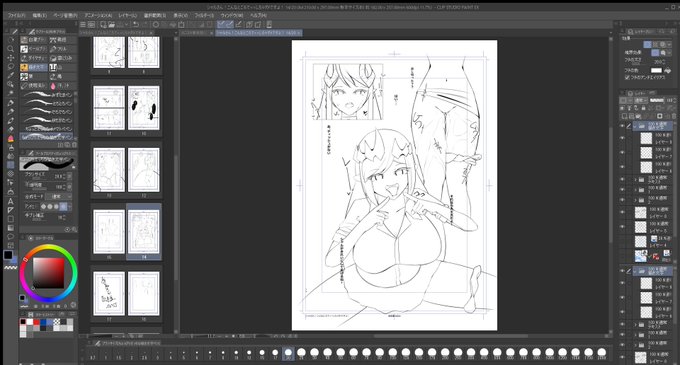Open the ページ管理(P) menu
The height and width of the screenshot is (365, 680).
(x=65, y=15)
